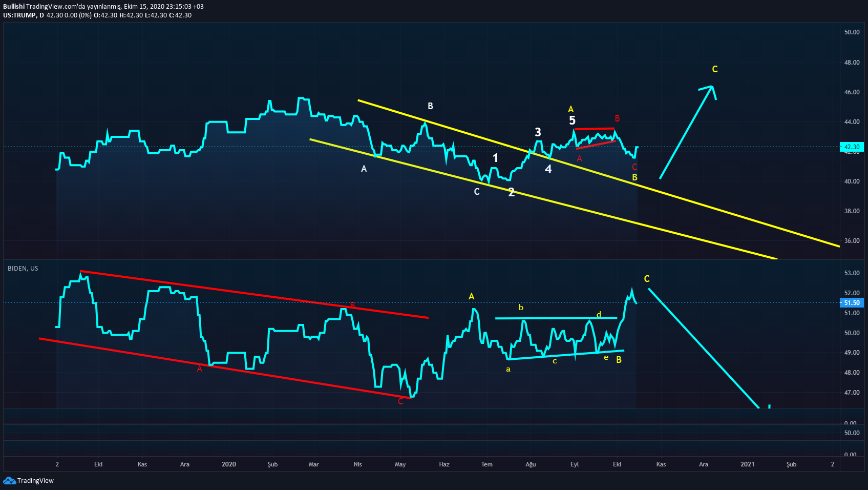Click Haz on the time axis
868x490 pixels.
[444, 464]
